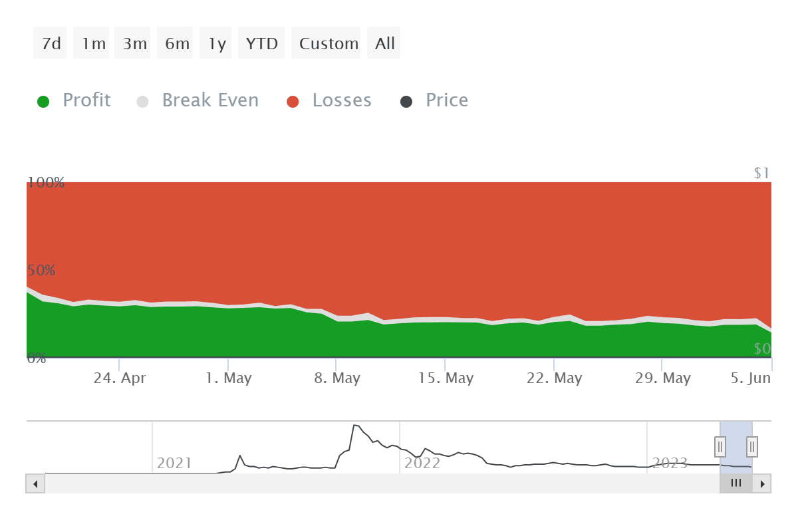The image size is (798, 532).
Task: Click the left navigator resize handle
Action: pos(720,447)
